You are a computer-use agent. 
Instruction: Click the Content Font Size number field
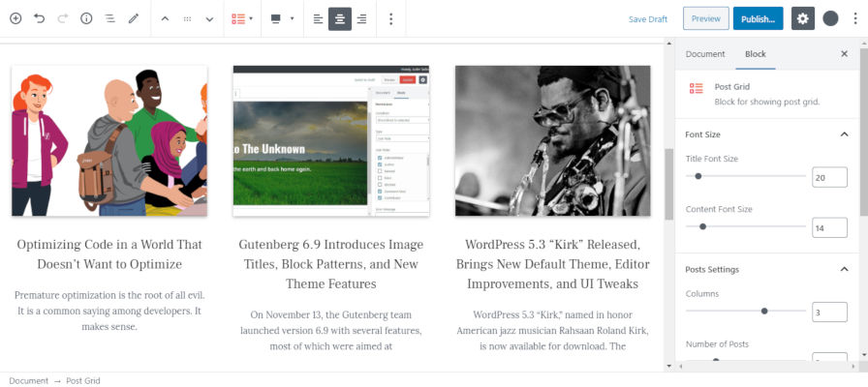click(x=829, y=227)
